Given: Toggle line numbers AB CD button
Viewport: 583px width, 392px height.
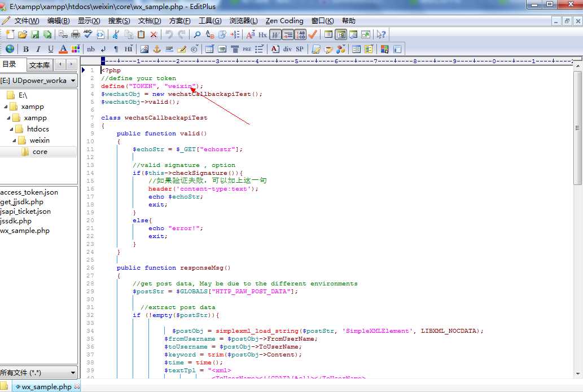Looking at the screenshot, I should tap(300, 34).
